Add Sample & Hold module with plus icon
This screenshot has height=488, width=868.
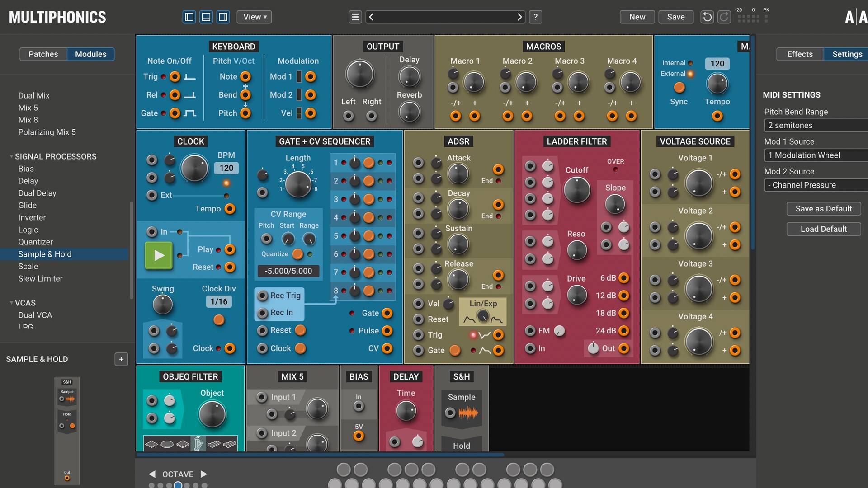[121, 359]
